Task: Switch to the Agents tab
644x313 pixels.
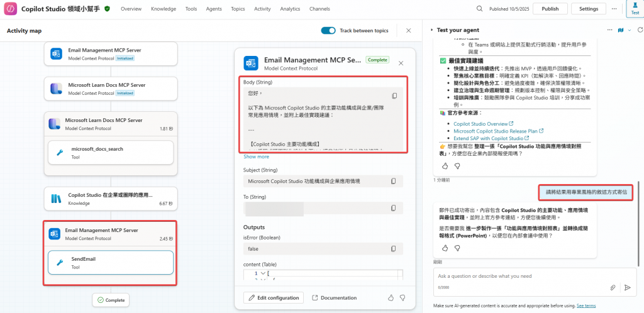Action: [x=214, y=9]
